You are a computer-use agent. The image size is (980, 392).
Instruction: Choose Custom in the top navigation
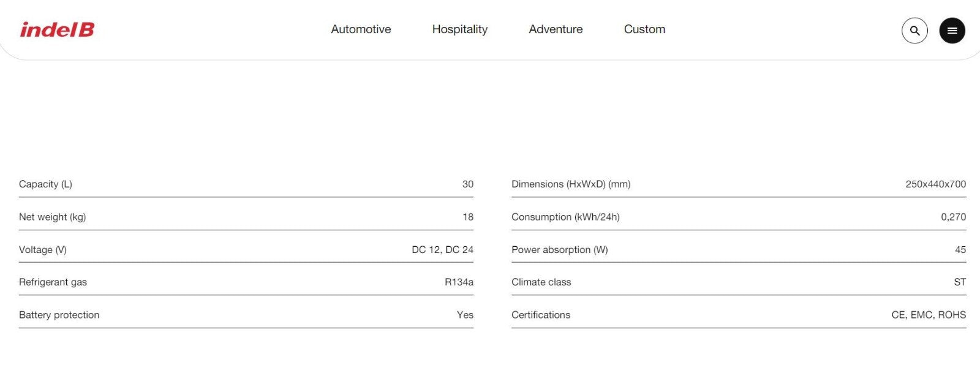click(644, 29)
